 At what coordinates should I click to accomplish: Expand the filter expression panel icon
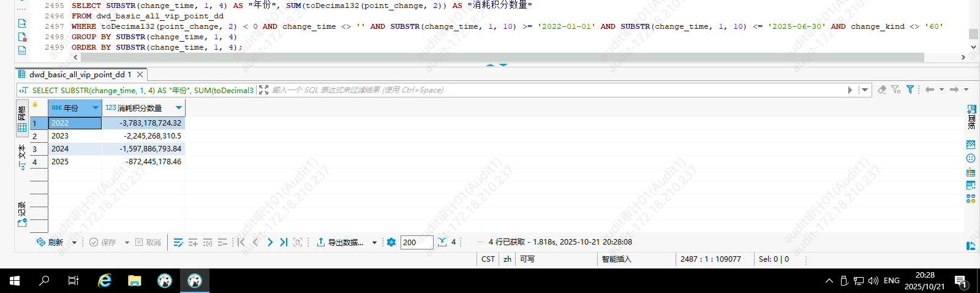[x=264, y=90]
